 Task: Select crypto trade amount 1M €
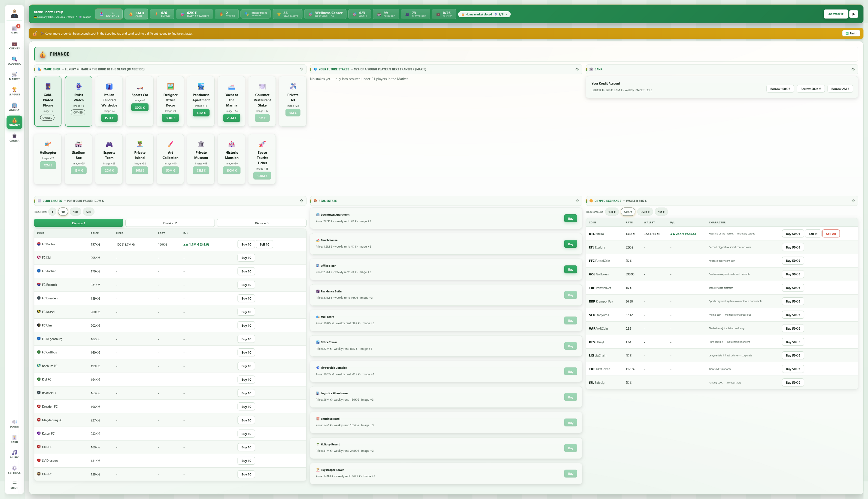click(661, 212)
